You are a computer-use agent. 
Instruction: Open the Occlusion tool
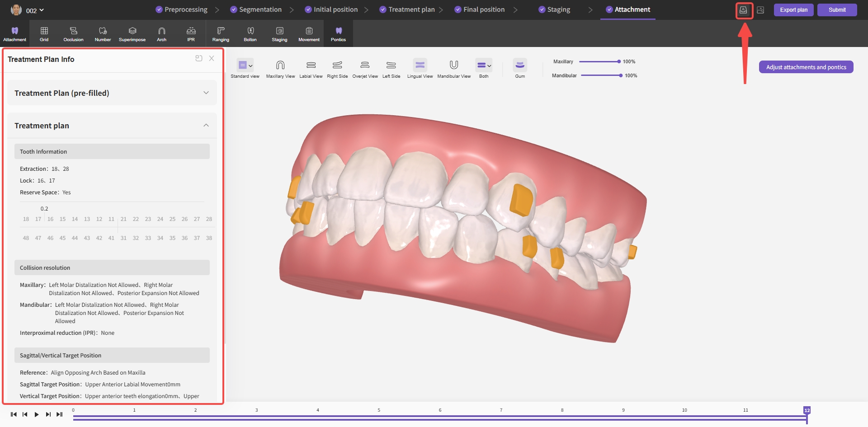click(73, 34)
